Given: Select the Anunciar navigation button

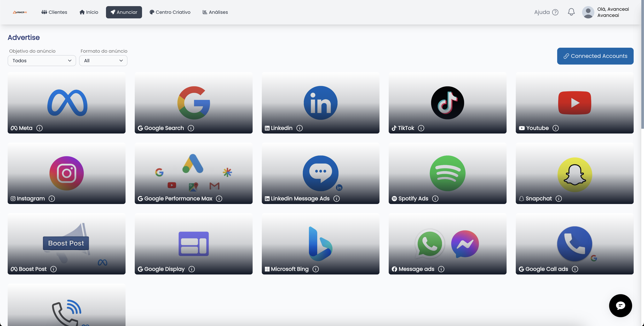Looking at the screenshot, I should [x=124, y=12].
